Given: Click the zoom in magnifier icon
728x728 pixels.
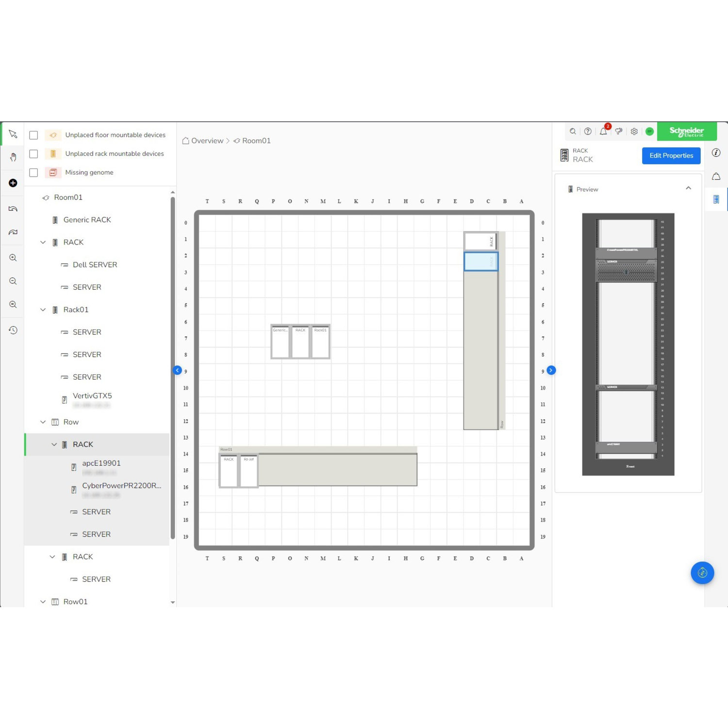Looking at the screenshot, I should 13,258.
